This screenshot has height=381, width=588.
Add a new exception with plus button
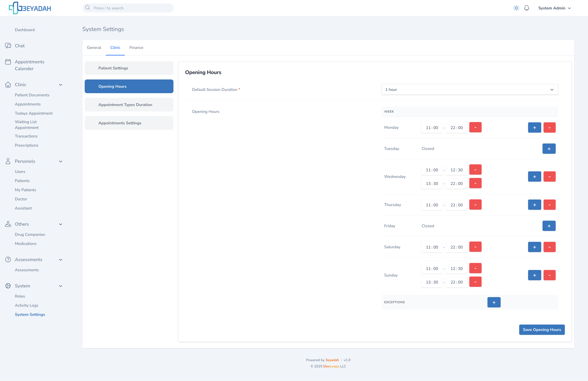pos(494,302)
